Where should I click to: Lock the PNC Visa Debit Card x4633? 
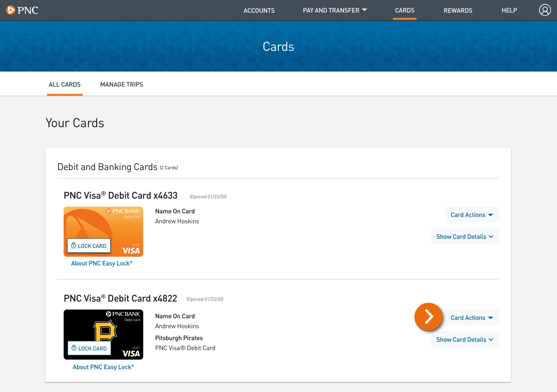[88, 246]
